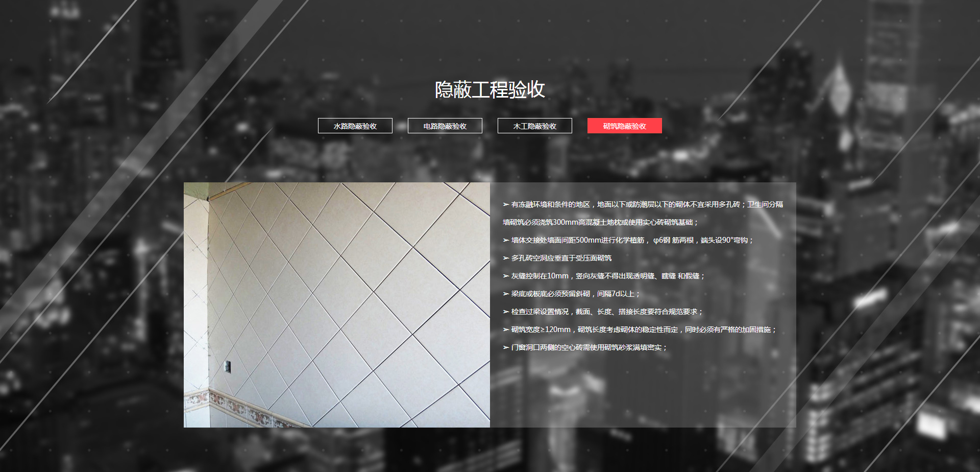980x472 pixels.
Task: Click arrow bullet before 墙体交接处墙面间距500mm
Action: (x=506, y=240)
